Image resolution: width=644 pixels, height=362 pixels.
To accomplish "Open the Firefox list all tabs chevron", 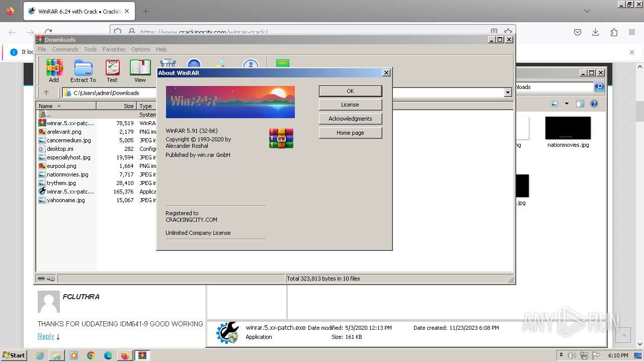I will (x=587, y=11).
